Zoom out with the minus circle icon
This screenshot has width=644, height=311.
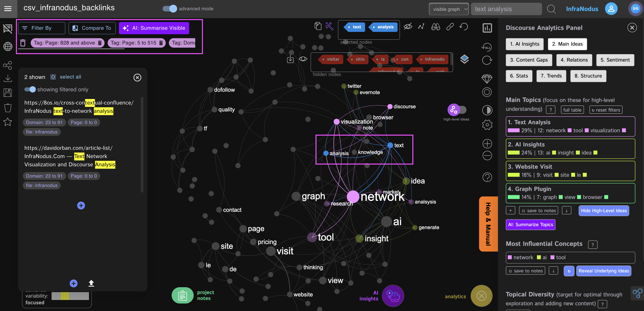click(487, 155)
